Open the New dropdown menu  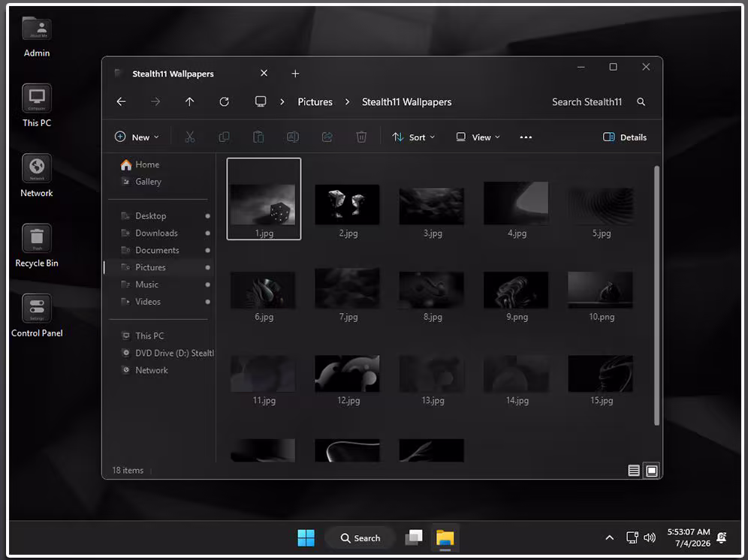[137, 137]
